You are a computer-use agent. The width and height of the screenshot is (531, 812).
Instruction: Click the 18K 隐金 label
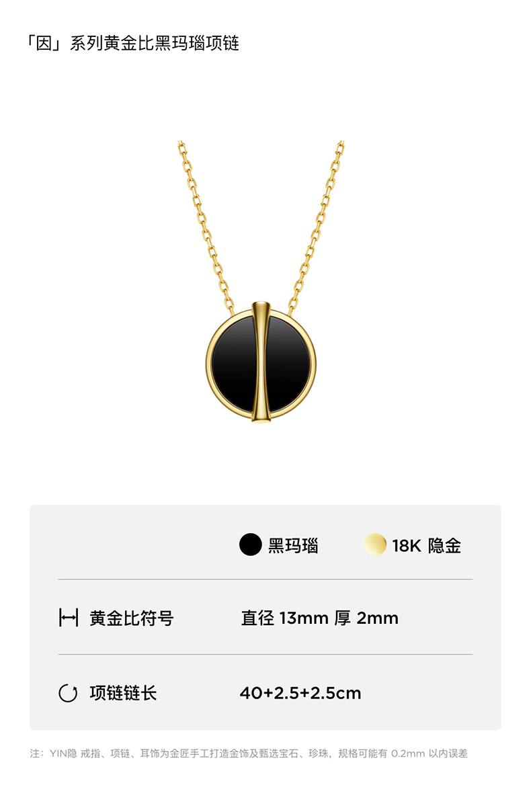click(x=427, y=545)
